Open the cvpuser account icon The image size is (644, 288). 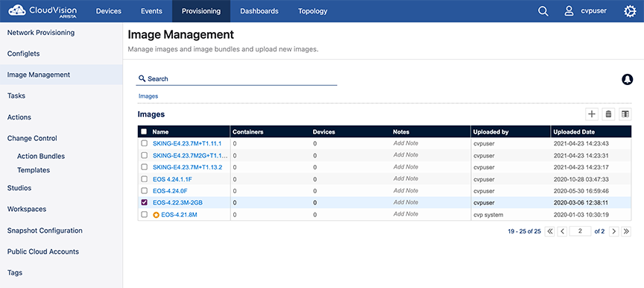pyautogui.click(x=569, y=11)
